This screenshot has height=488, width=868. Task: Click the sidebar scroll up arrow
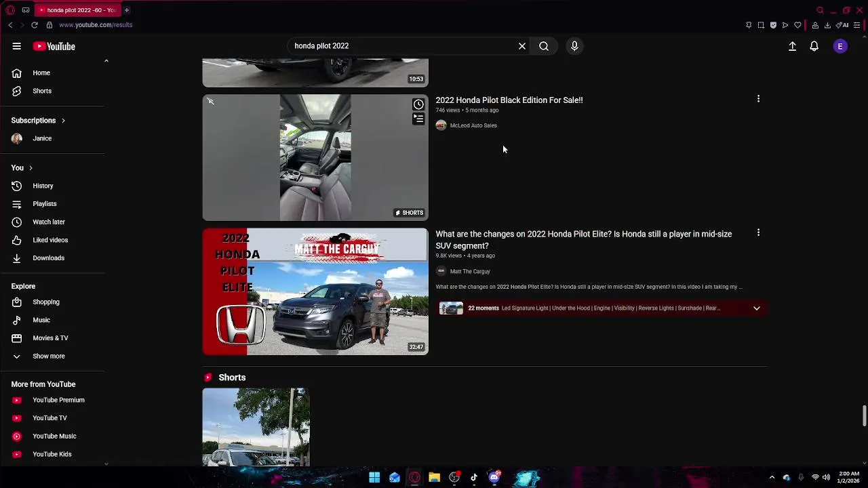click(106, 61)
